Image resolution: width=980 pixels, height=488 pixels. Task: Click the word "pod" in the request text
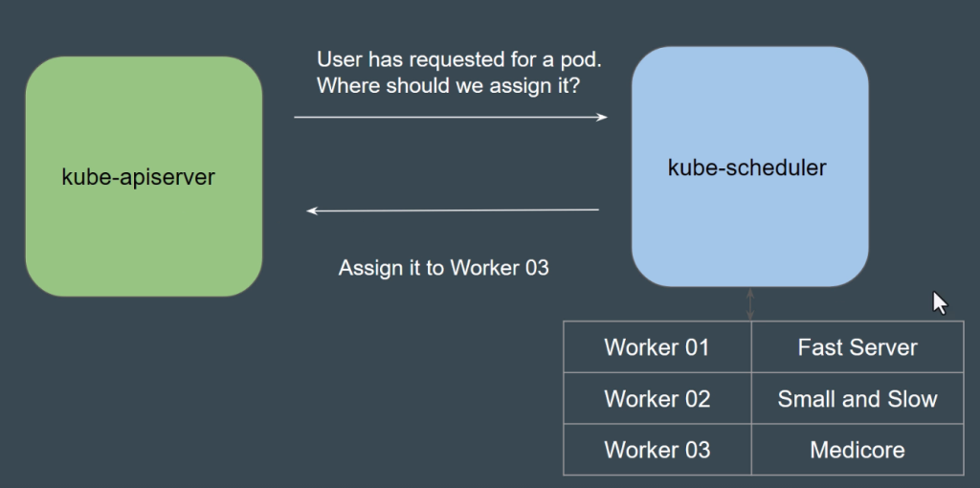[580, 60]
